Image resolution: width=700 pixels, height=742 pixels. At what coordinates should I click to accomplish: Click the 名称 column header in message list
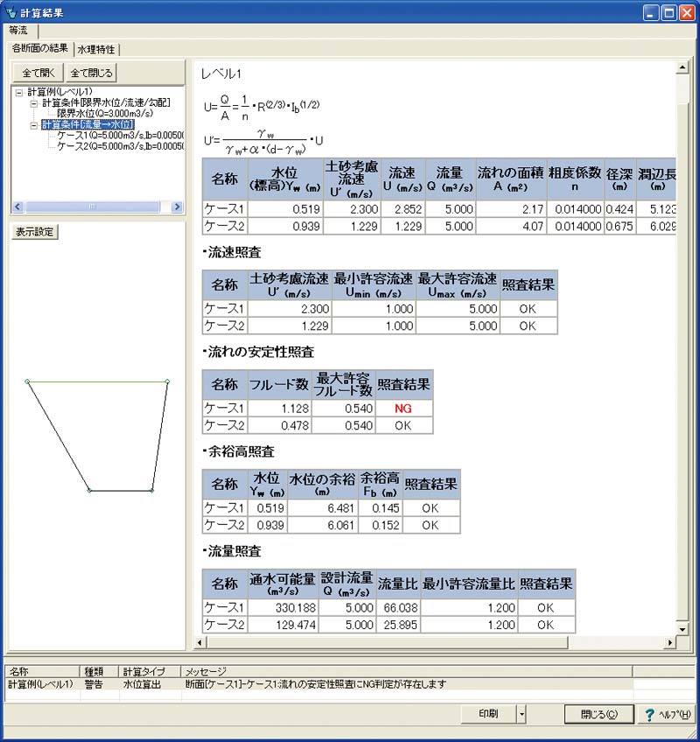click(x=42, y=671)
